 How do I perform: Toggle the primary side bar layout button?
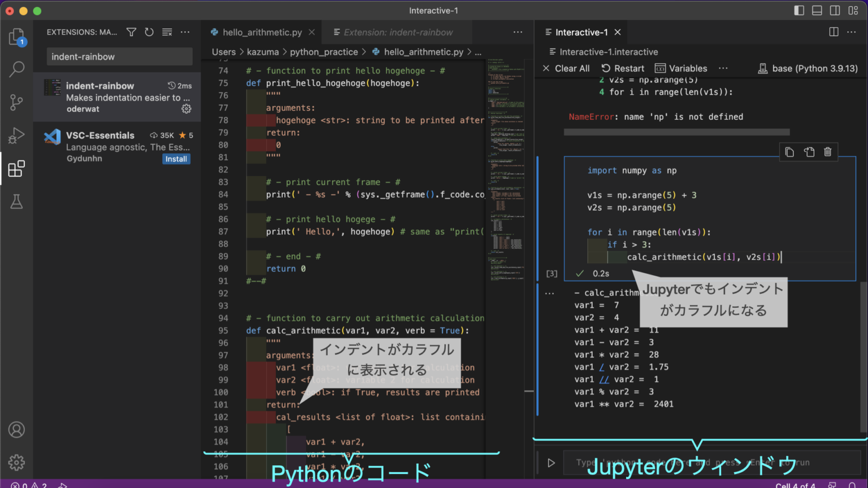click(799, 11)
